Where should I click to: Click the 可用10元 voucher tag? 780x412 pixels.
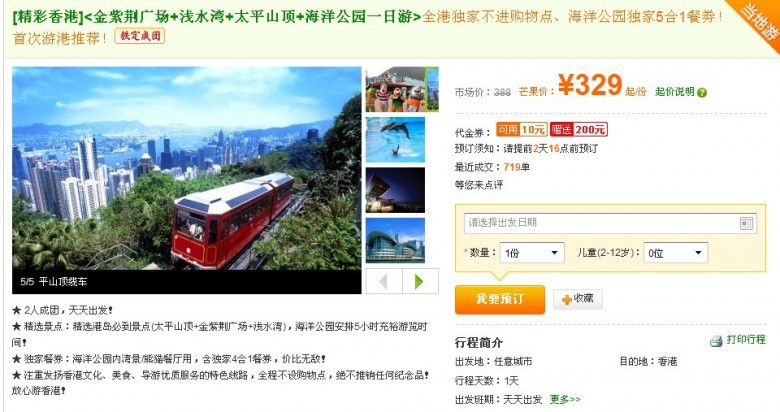[522, 129]
